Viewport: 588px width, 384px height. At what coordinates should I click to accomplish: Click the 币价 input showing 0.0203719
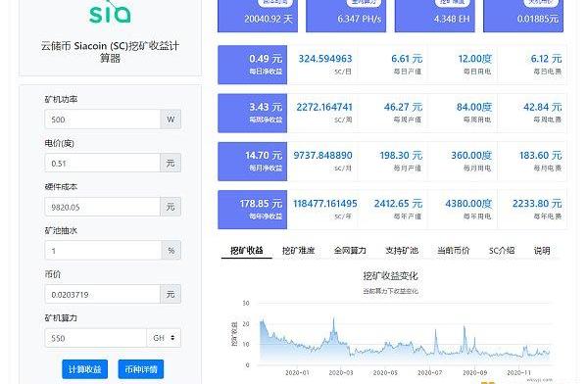102,294
